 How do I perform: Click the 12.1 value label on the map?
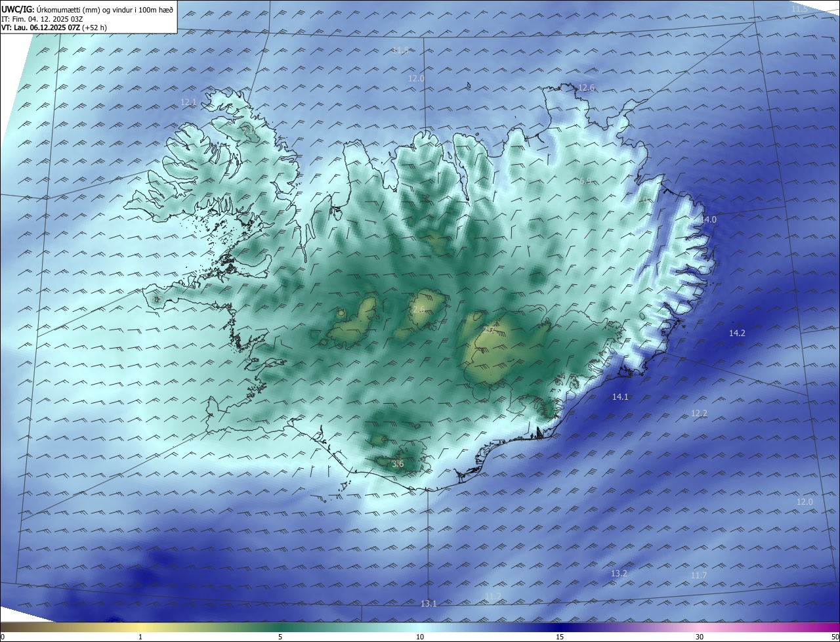(x=188, y=102)
